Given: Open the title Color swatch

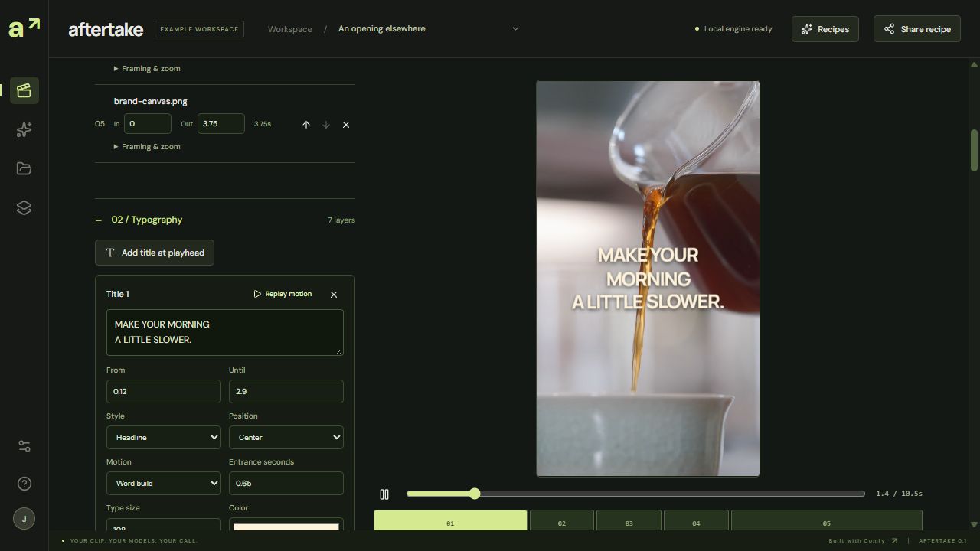Looking at the screenshot, I should coord(286,526).
